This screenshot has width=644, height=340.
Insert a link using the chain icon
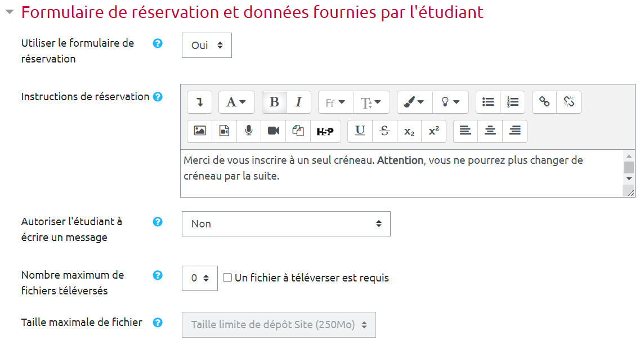(544, 102)
